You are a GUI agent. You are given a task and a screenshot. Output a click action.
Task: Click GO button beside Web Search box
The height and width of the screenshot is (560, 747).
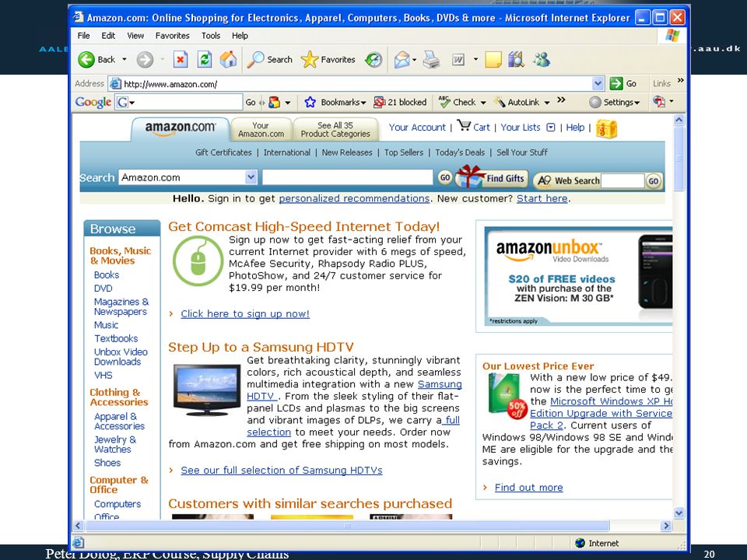pos(653,181)
